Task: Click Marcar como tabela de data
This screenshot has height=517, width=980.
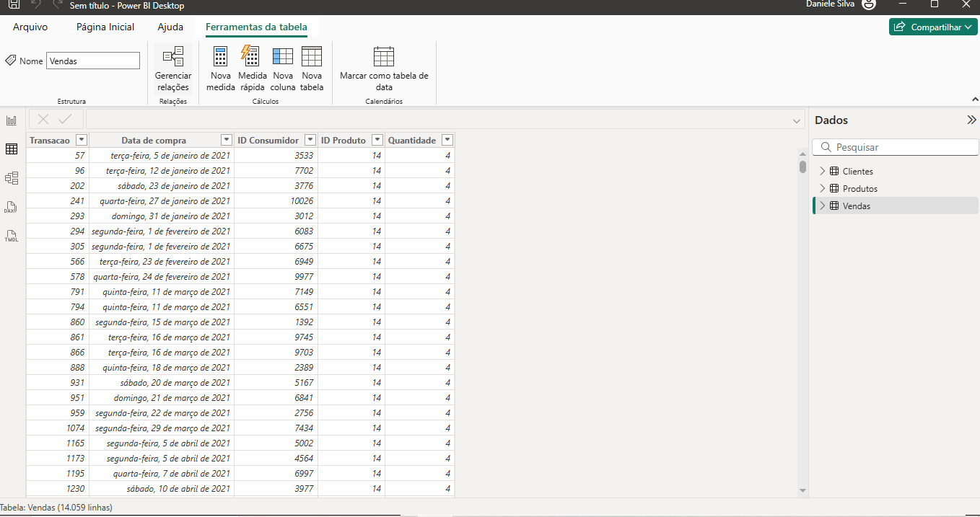Action: 384,69
